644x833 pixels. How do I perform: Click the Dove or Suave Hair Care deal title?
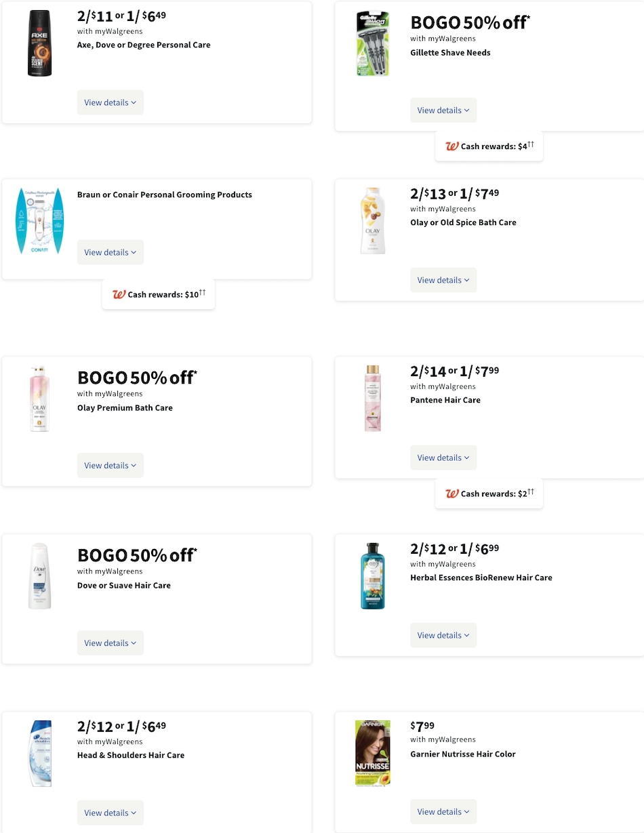pyautogui.click(x=123, y=585)
